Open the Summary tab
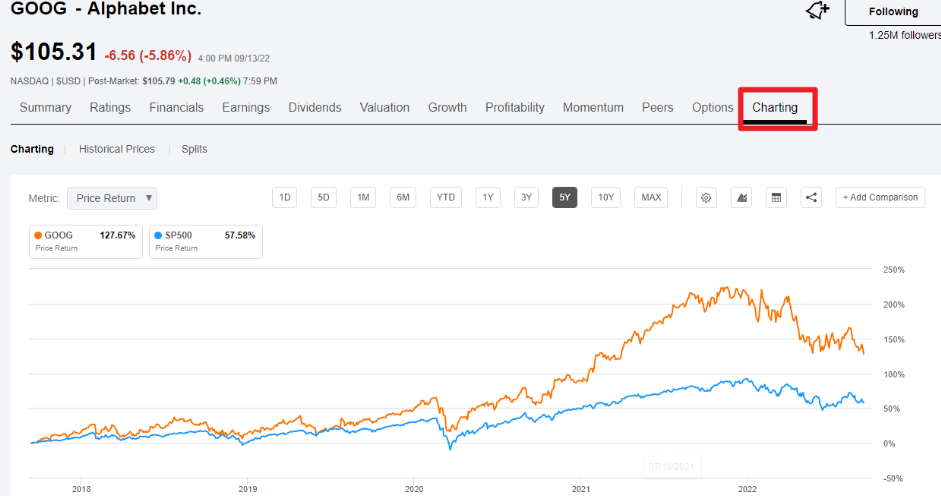 [x=46, y=107]
